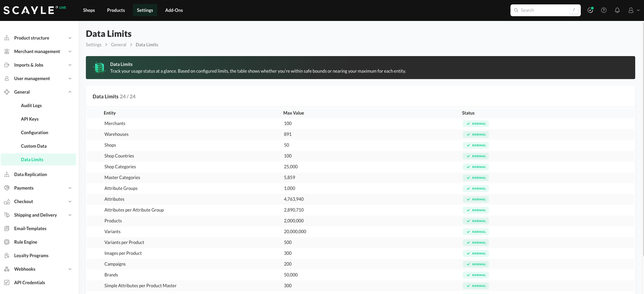Collapse the General sidebar section

[x=70, y=92]
